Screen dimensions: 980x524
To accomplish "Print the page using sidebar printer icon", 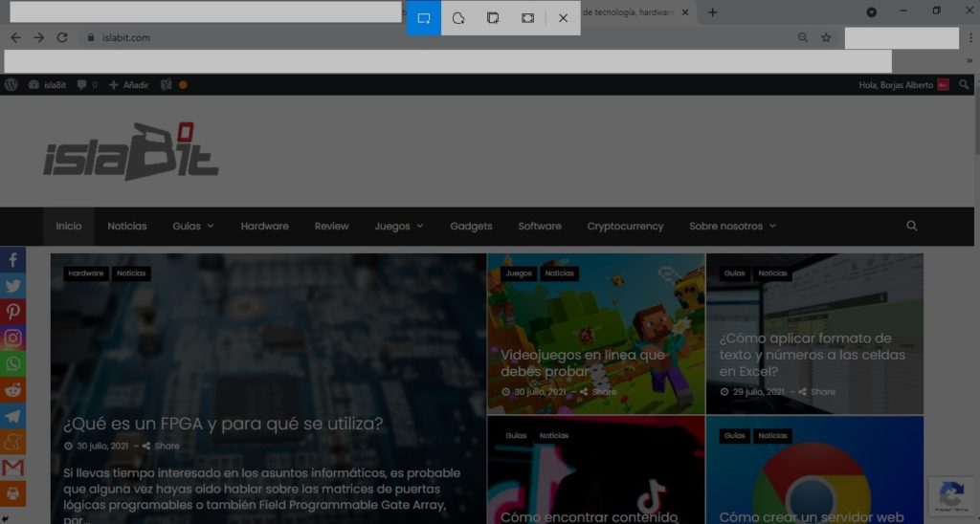I will [12, 493].
